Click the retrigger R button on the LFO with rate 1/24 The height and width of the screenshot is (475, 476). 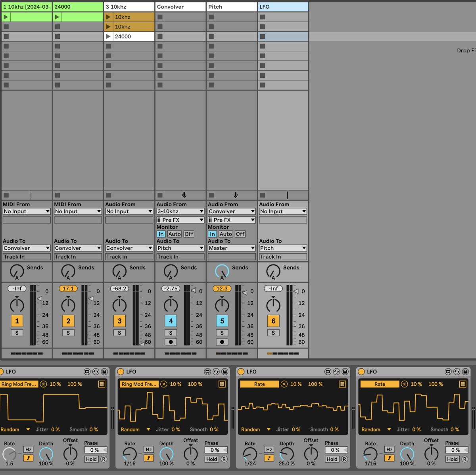[x=344, y=459]
